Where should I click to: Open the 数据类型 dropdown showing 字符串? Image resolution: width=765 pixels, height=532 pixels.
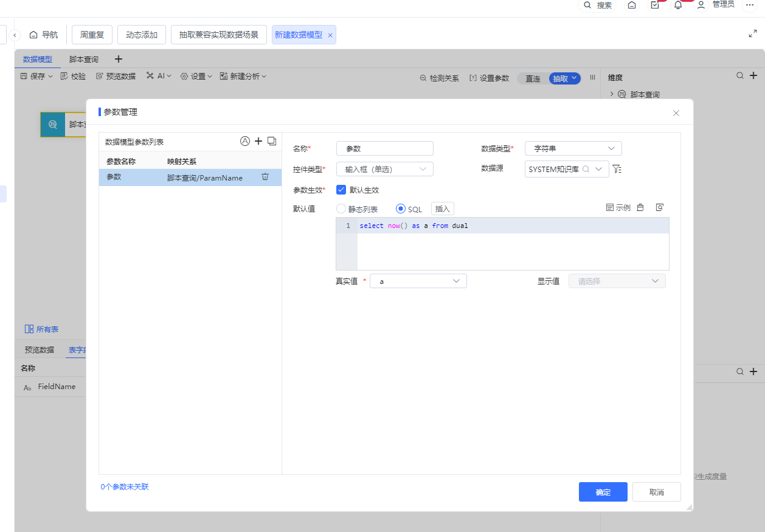[x=573, y=148]
